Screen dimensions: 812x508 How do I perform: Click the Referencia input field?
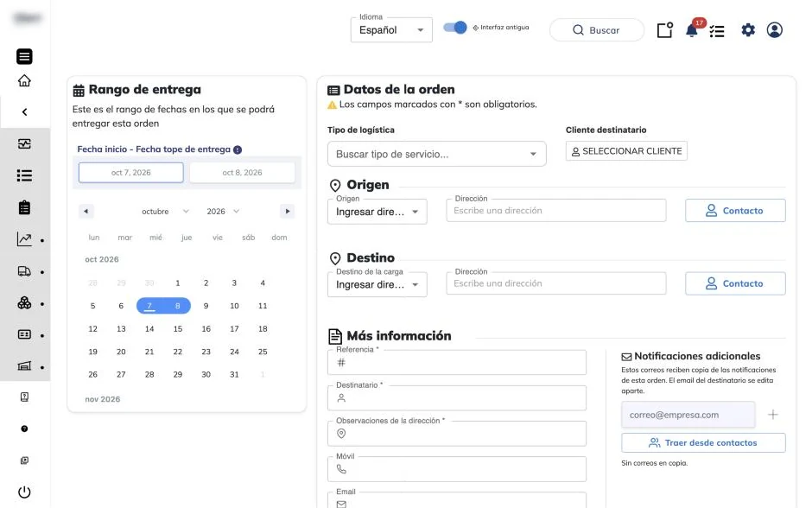pos(457,363)
